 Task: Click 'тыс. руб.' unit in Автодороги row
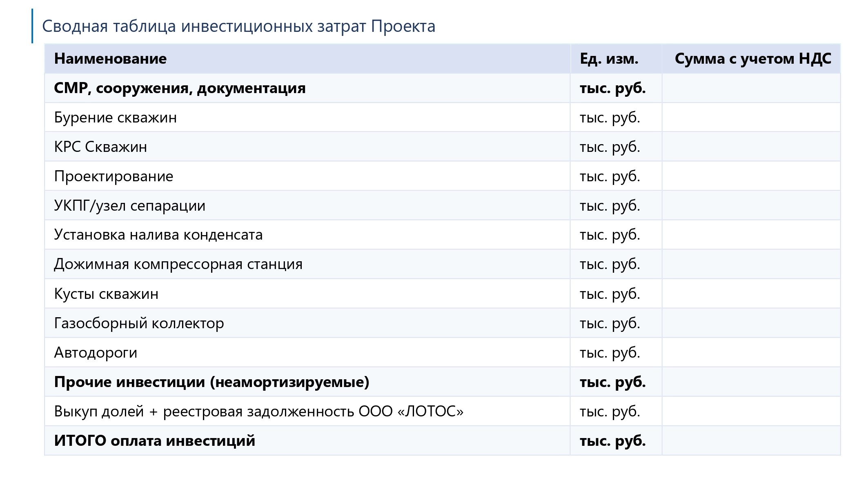click(610, 353)
